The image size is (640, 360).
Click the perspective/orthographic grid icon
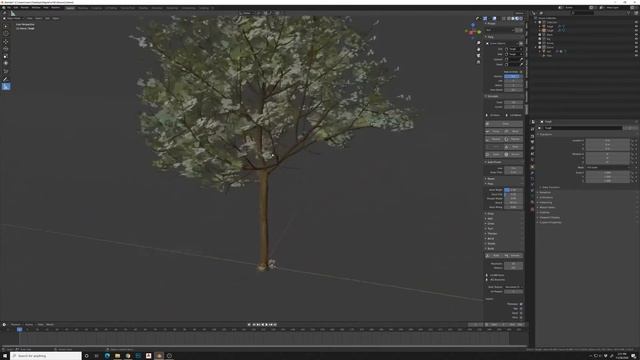click(x=478, y=62)
